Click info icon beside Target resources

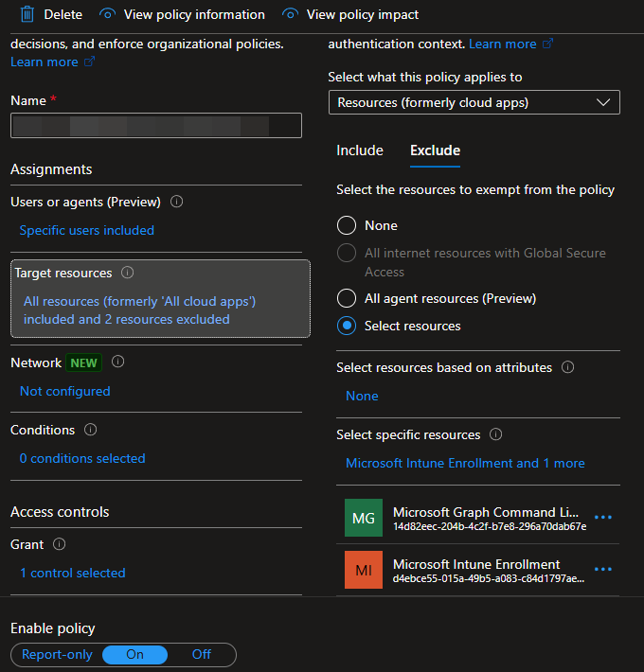127,273
